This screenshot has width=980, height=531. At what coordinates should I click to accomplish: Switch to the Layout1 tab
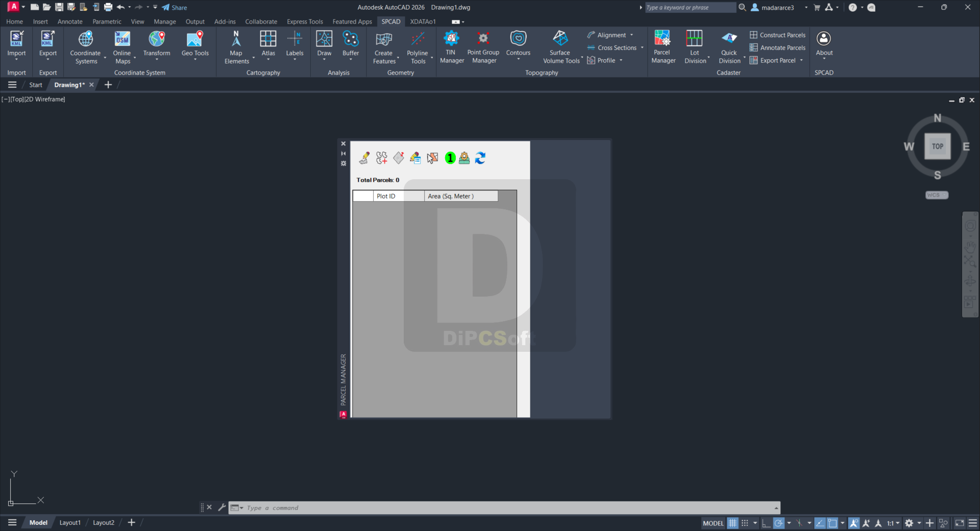pos(70,523)
